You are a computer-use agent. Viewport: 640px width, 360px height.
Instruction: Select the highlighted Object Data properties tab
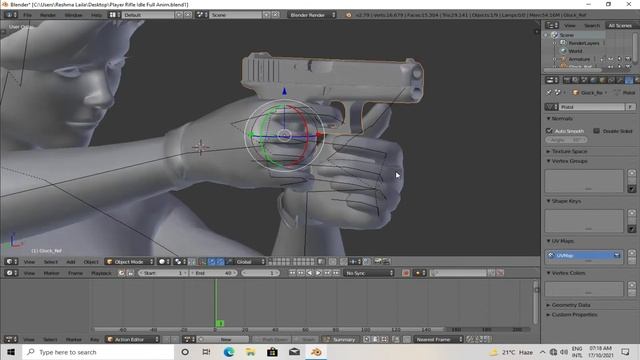[629, 80]
